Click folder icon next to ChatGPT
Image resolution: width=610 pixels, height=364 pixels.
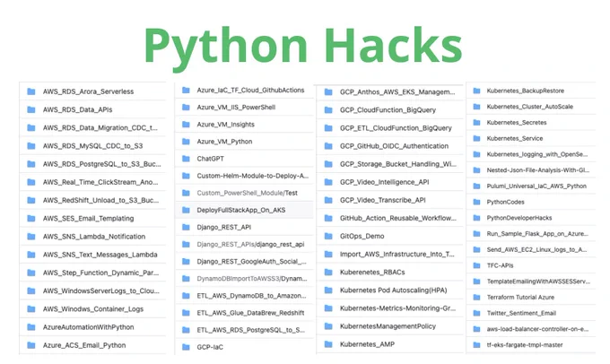pyautogui.click(x=186, y=159)
